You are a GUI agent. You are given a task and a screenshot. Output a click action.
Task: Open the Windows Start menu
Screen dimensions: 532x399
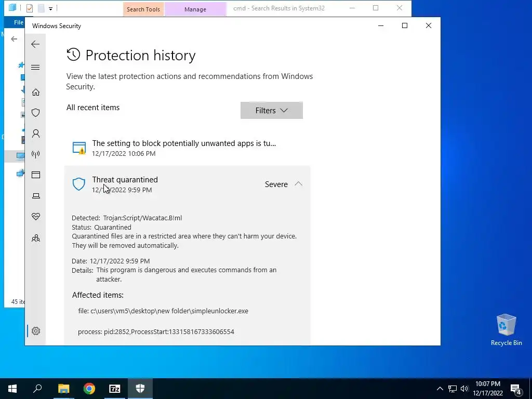tap(12, 389)
